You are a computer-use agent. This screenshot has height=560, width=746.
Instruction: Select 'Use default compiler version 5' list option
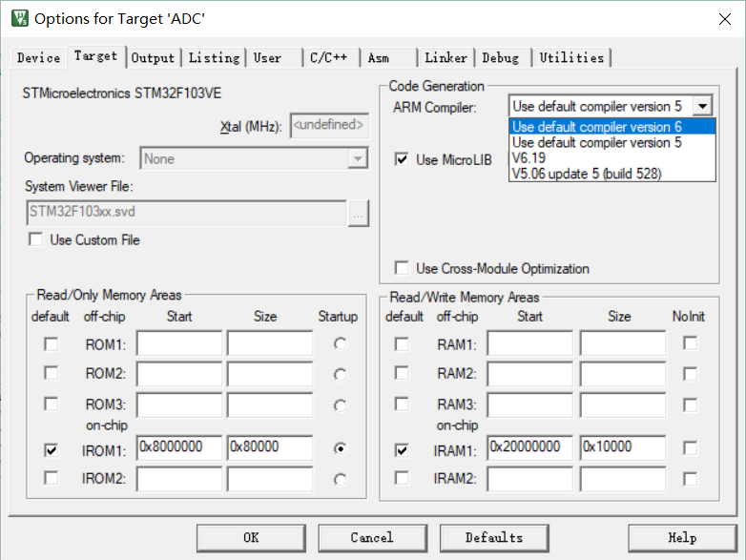click(612, 142)
